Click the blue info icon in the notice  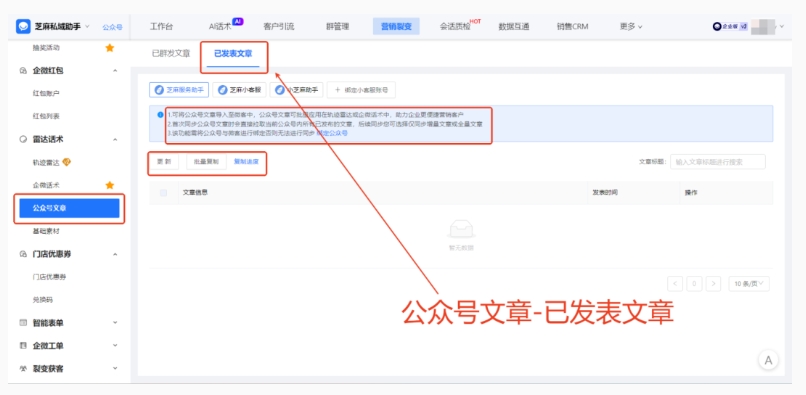[x=160, y=115]
